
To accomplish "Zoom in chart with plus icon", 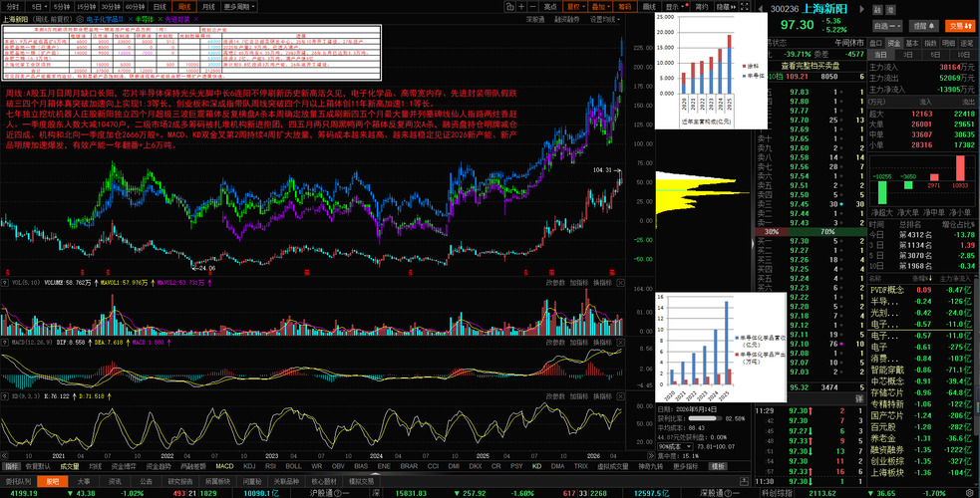I will pos(521,6).
